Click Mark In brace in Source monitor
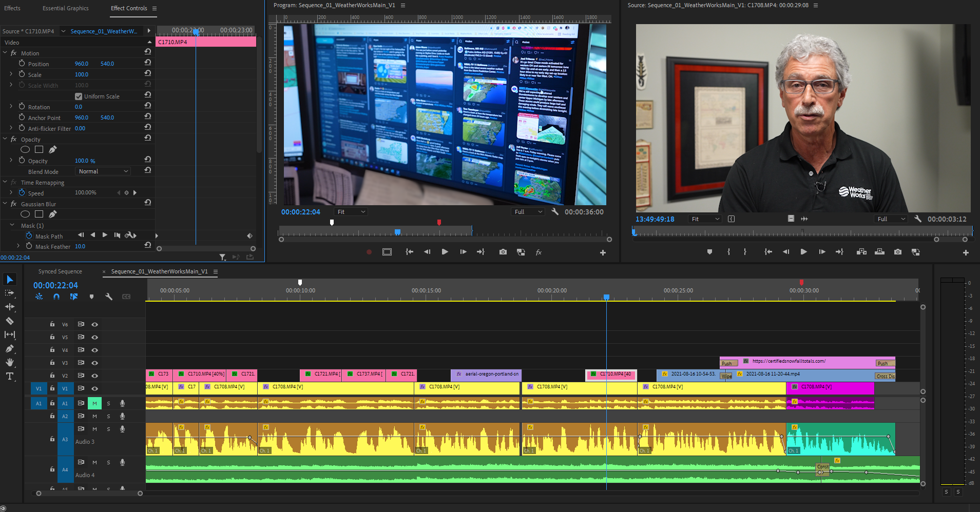The image size is (980, 512). point(728,252)
